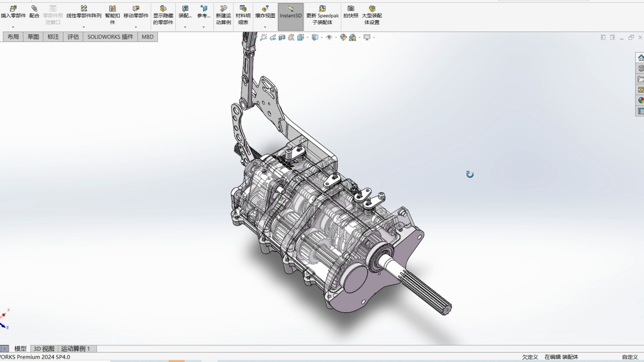Click the tab scroll button left of 模型

click(x=5, y=349)
